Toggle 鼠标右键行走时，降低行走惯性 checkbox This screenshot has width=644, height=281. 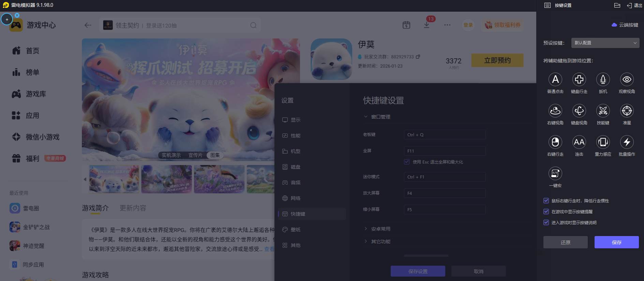pos(546,201)
